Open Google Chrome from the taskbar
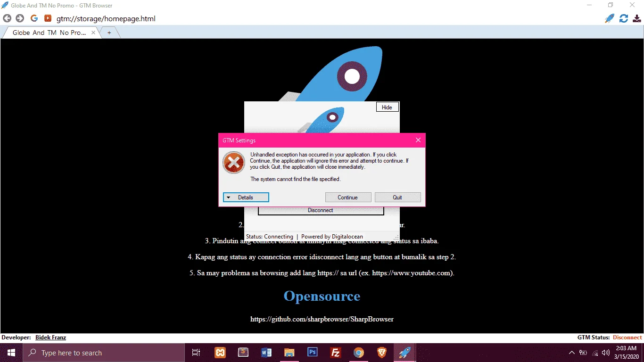Screen dimensions: 644x362 (x=359, y=353)
